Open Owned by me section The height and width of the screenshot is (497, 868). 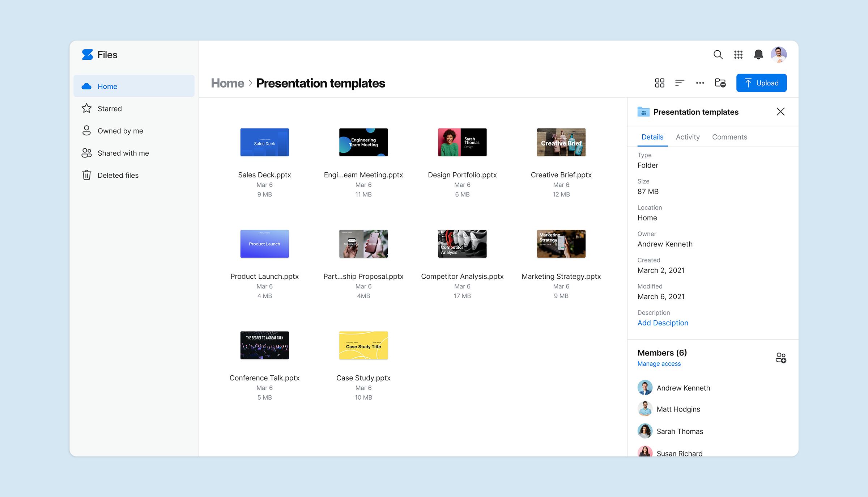[x=134, y=131]
